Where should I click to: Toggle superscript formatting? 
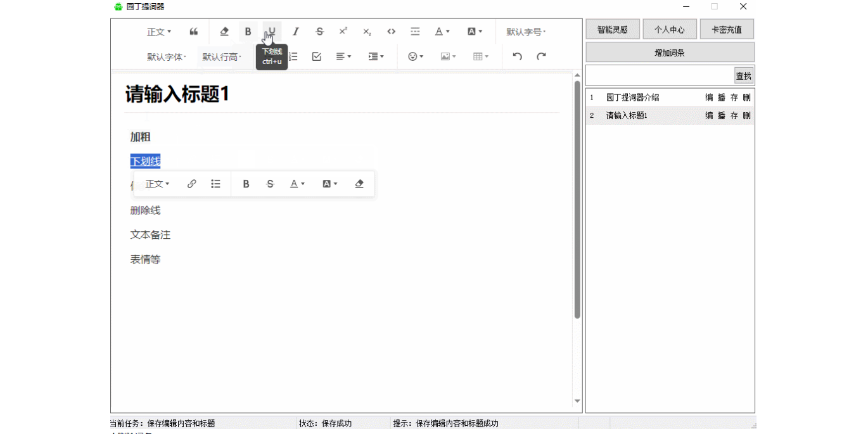[343, 32]
